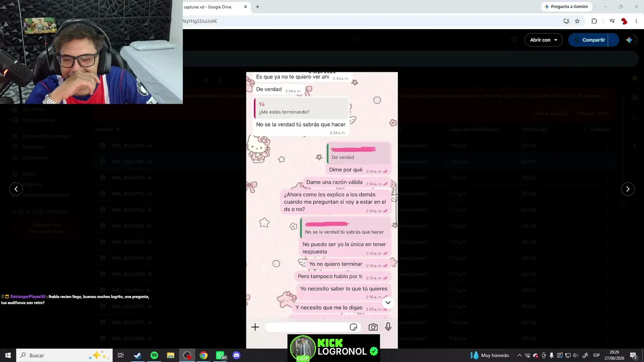The width and height of the screenshot is (644, 362).
Task: Open a new Chrome tab
Action: point(258,7)
